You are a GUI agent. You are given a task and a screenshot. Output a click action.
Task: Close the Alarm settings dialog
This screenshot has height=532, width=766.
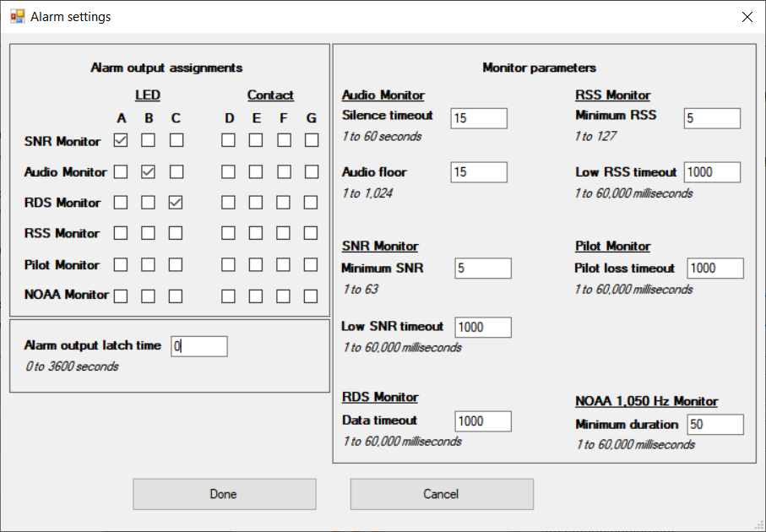[x=747, y=17]
